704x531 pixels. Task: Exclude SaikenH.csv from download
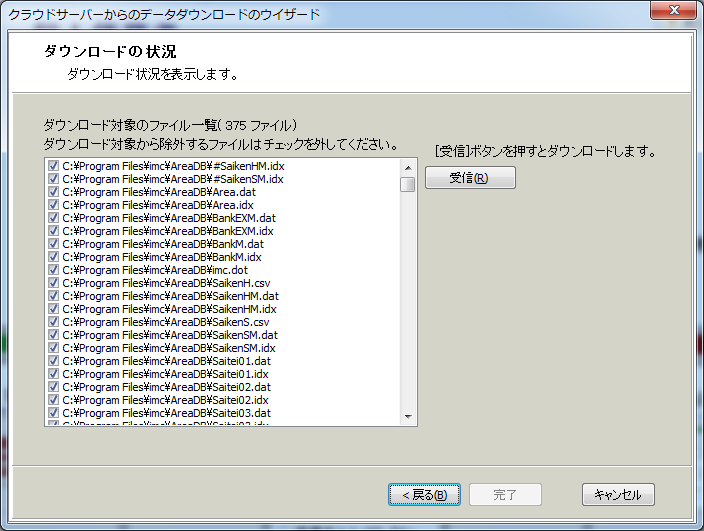click(54, 283)
